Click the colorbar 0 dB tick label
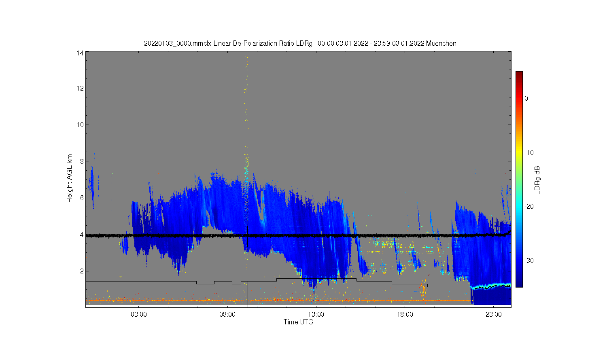 [526, 98]
